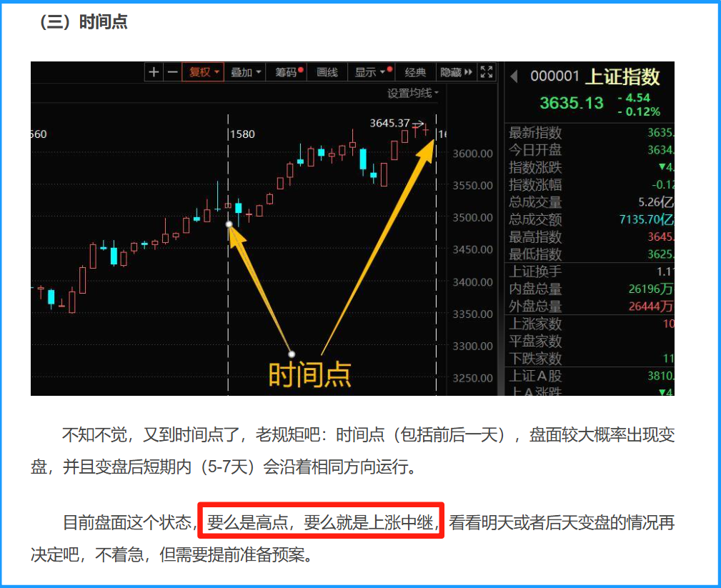Image resolution: width=721 pixels, height=588 pixels.
Task: Select the 画线 drawing tool from the toolbar
Action: click(326, 72)
